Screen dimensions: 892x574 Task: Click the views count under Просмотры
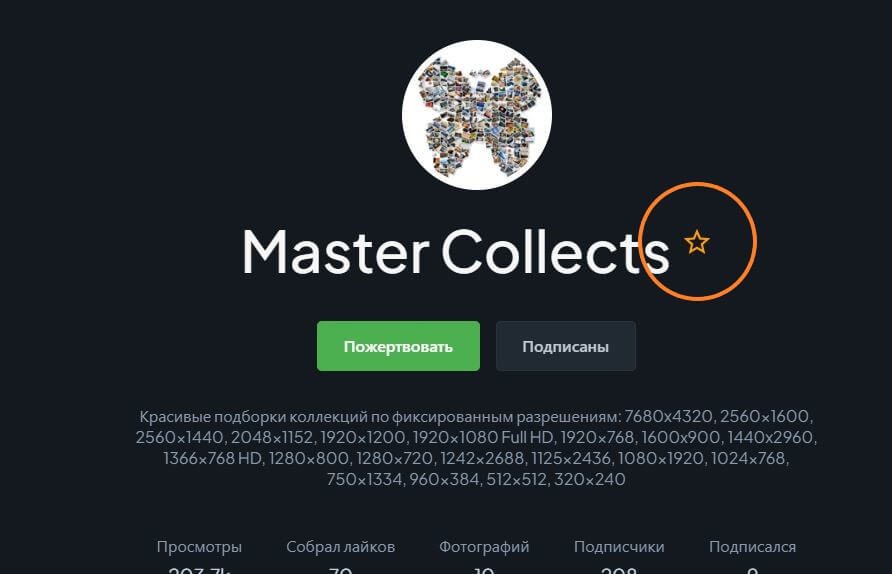[199, 570]
